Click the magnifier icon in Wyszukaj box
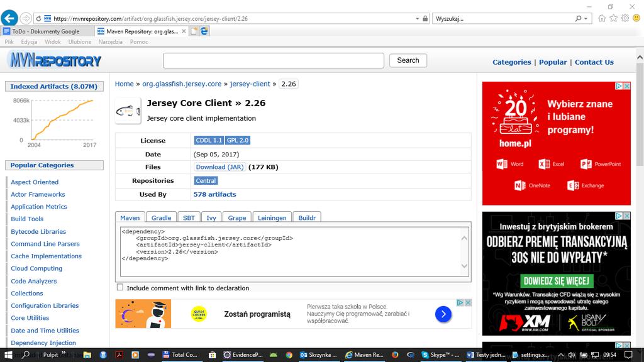Screen dimensions: 644x362 tap(579, 18)
